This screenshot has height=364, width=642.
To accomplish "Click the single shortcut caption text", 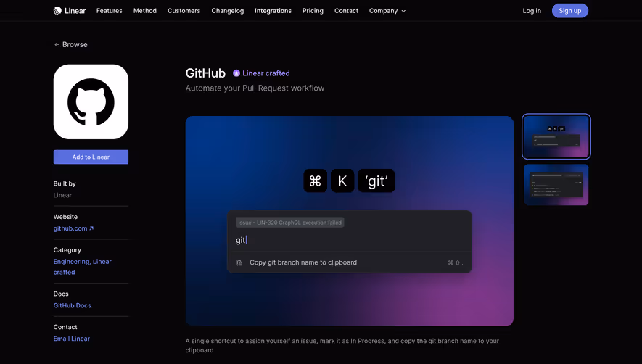I will point(342,345).
